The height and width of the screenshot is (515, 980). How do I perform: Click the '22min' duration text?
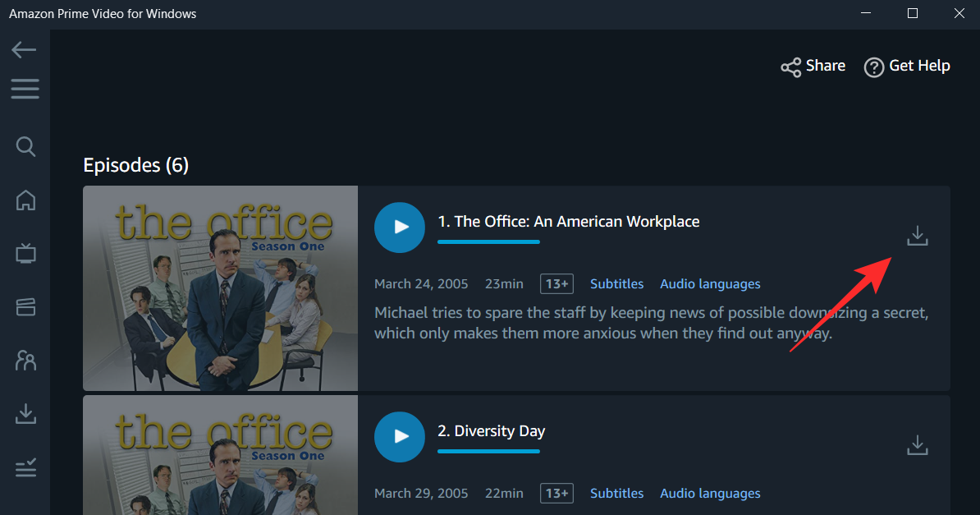click(505, 494)
